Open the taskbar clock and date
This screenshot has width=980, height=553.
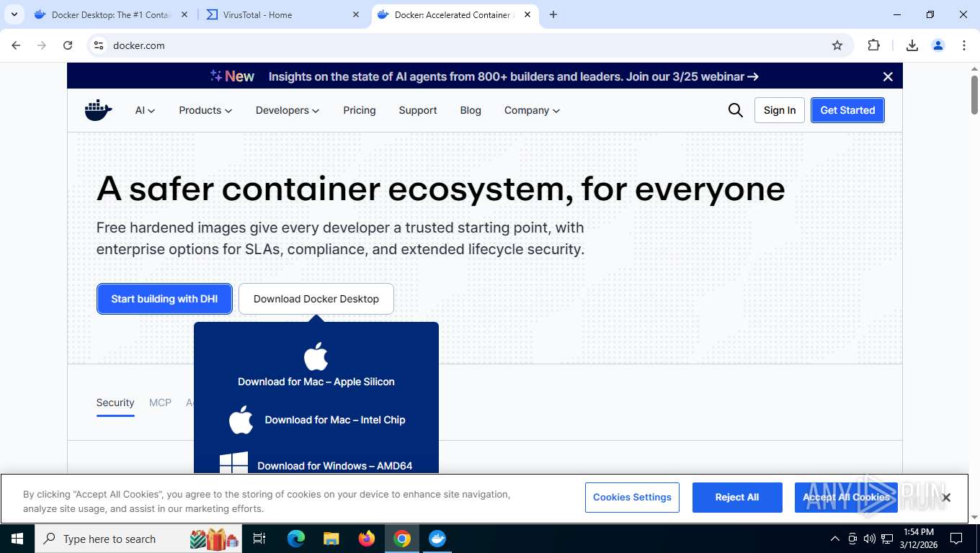[918, 539]
